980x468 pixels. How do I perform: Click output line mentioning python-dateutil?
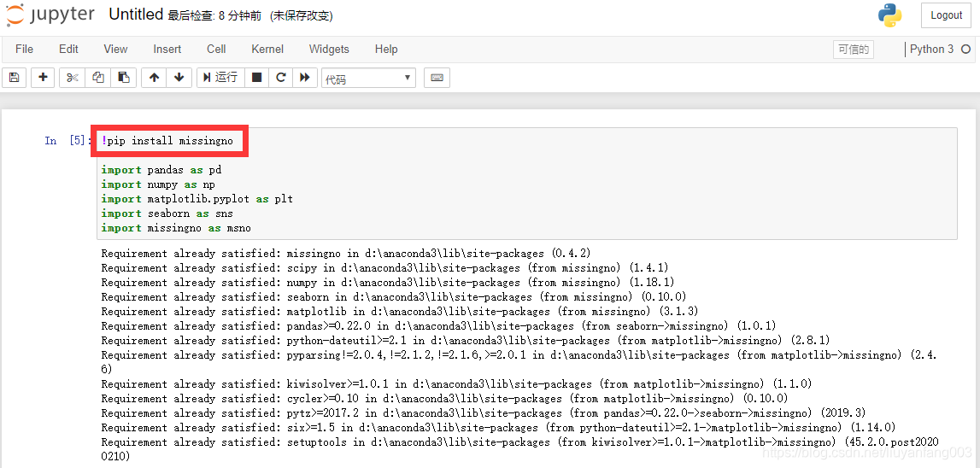[x=466, y=341]
